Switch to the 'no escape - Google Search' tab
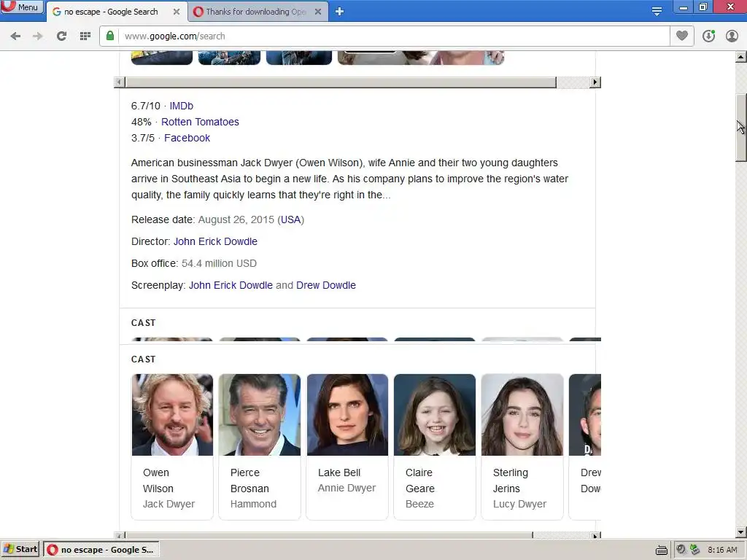 click(109, 12)
